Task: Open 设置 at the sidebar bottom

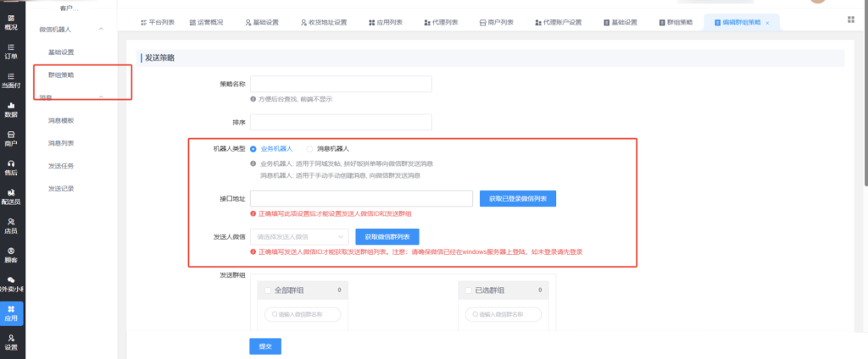Action: click(x=11, y=342)
